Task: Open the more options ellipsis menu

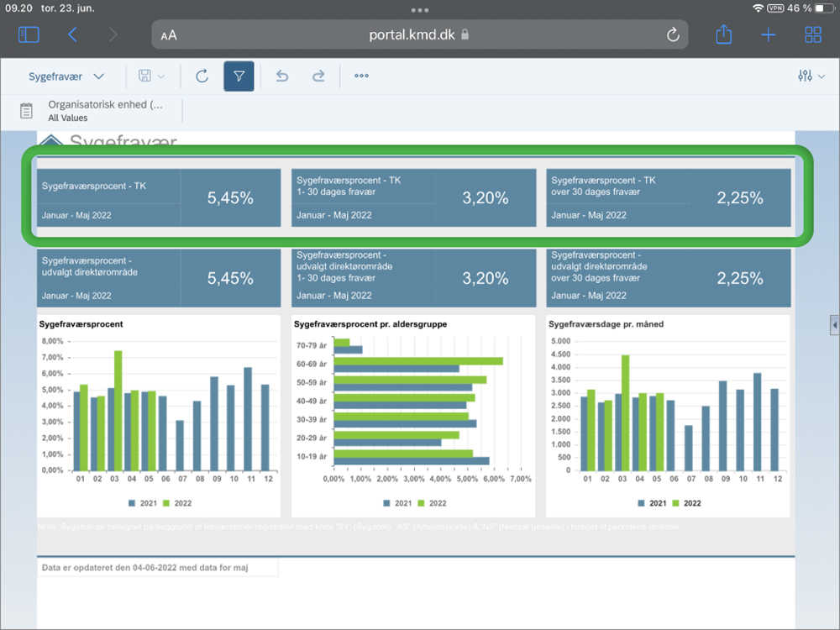Action: coord(361,76)
